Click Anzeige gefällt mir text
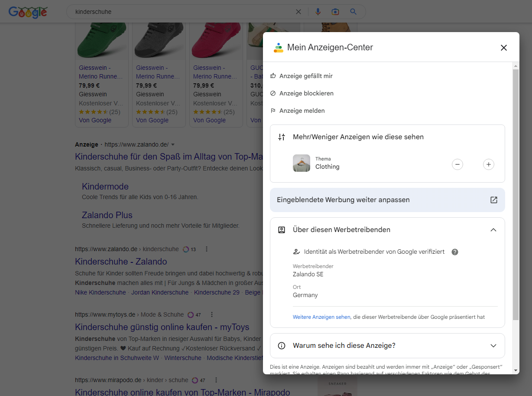 (306, 76)
